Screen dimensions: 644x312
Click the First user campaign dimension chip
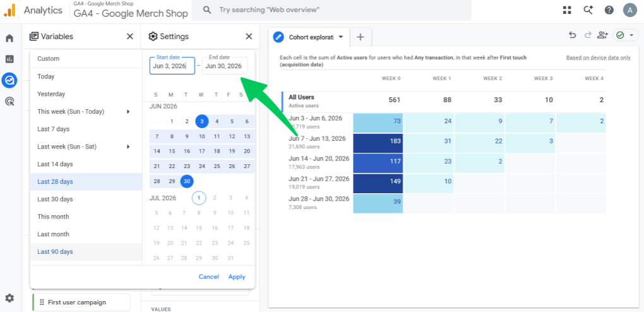click(x=81, y=302)
